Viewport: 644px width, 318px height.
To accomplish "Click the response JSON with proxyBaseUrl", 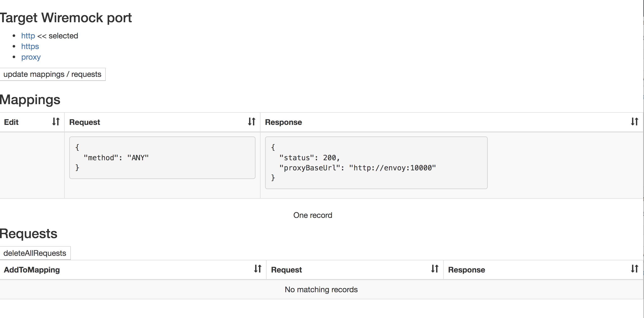I will tap(376, 163).
